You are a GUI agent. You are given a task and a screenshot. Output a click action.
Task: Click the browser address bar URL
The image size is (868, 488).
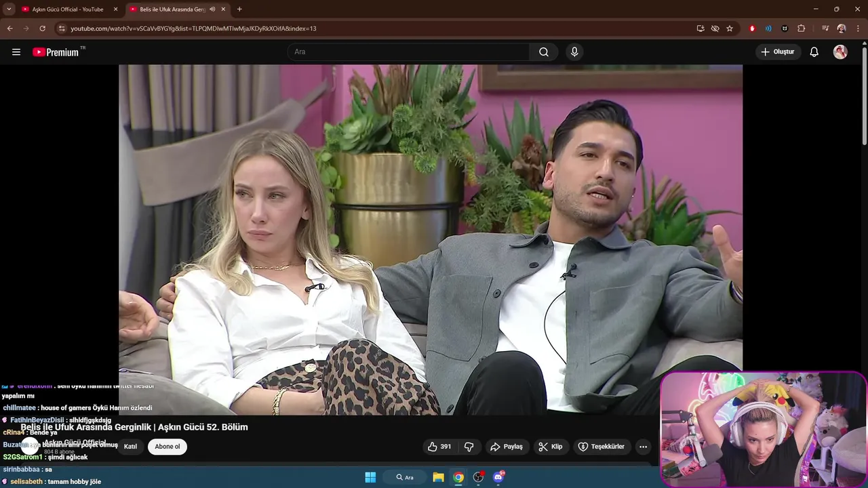(193, 28)
